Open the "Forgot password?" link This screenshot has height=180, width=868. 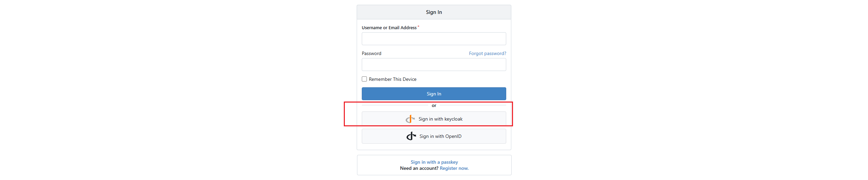click(487, 53)
